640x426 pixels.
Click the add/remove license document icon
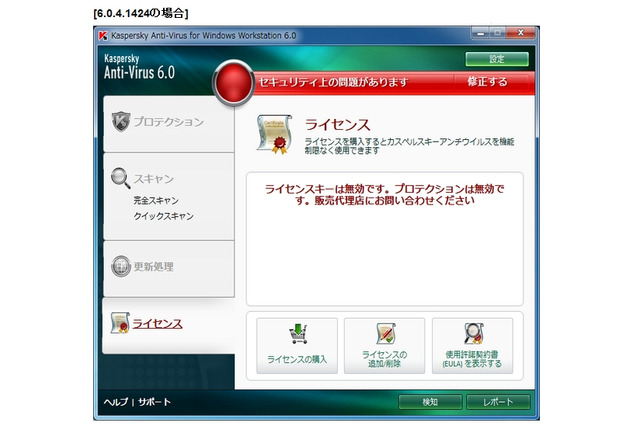click(x=385, y=333)
